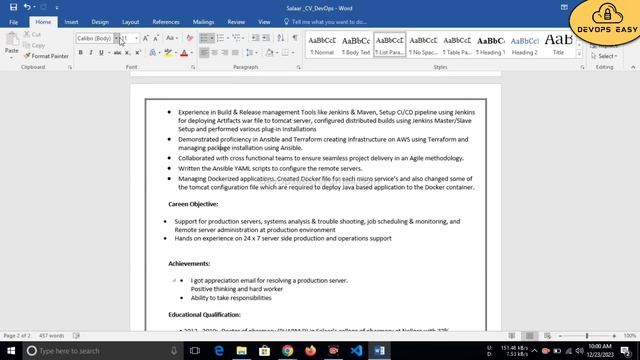This screenshot has height=360, width=640.
Task: Apply text effects icon
Action: click(152, 53)
